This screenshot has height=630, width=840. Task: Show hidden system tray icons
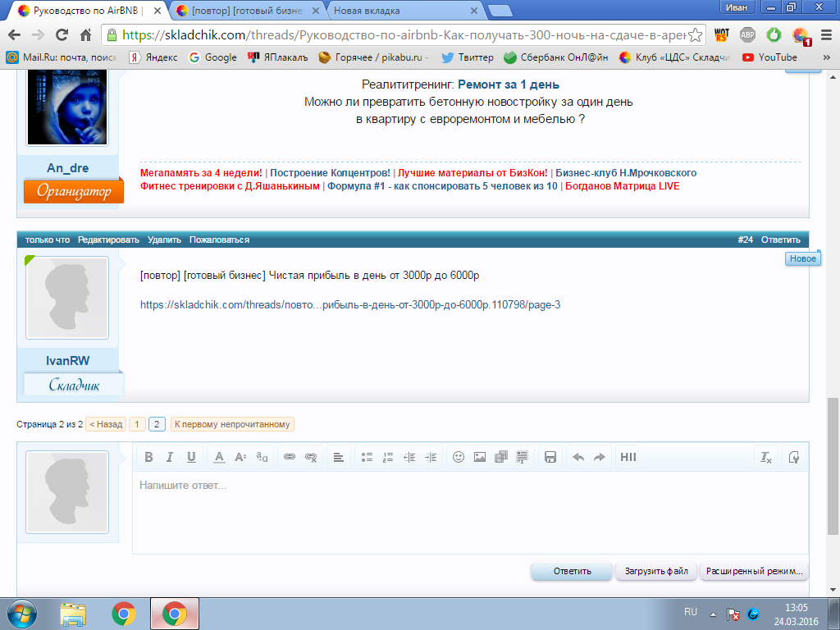[713, 614]
